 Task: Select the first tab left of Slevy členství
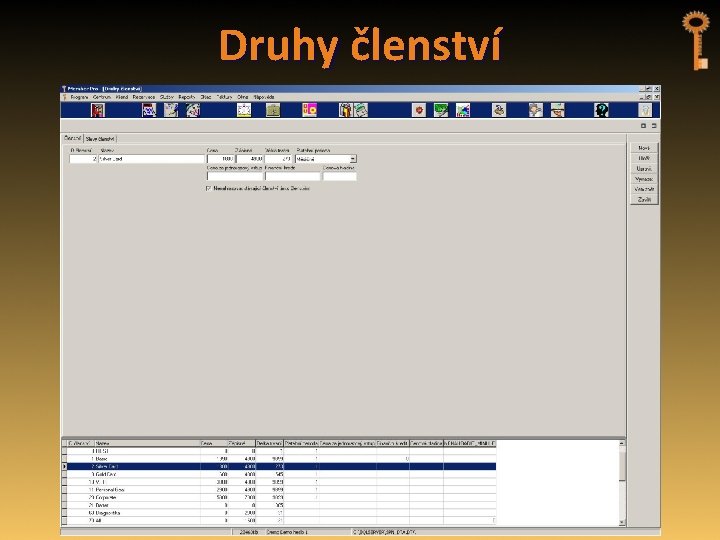(x=73, y=138)
